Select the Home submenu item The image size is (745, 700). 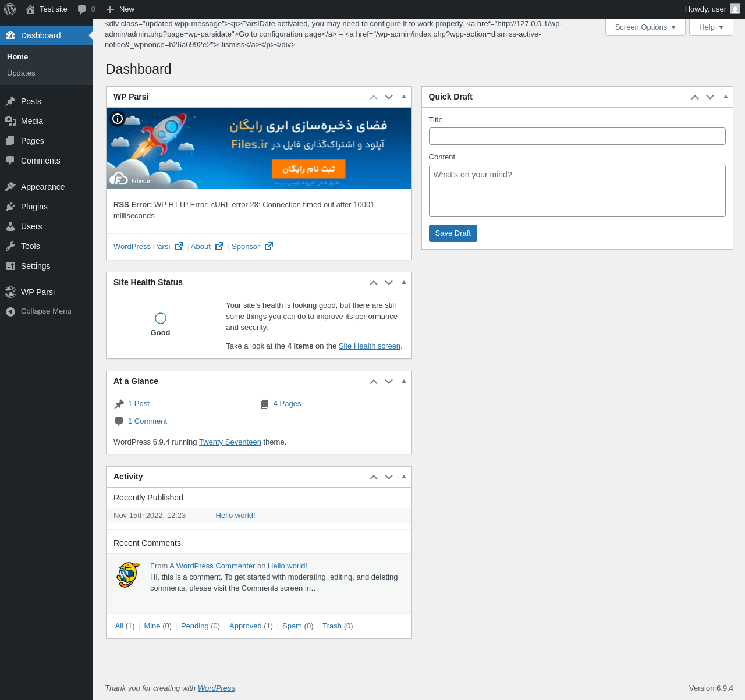(17, 57)
